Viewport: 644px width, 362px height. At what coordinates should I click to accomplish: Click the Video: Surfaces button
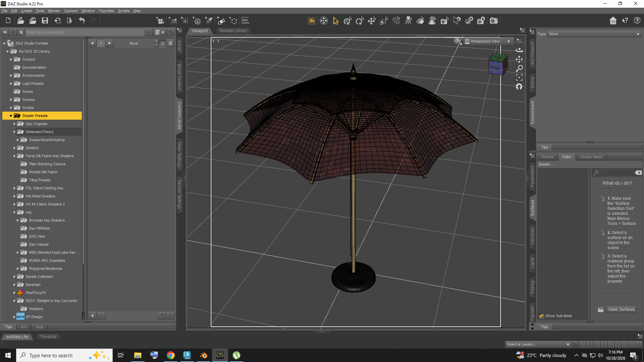[621, 309]
